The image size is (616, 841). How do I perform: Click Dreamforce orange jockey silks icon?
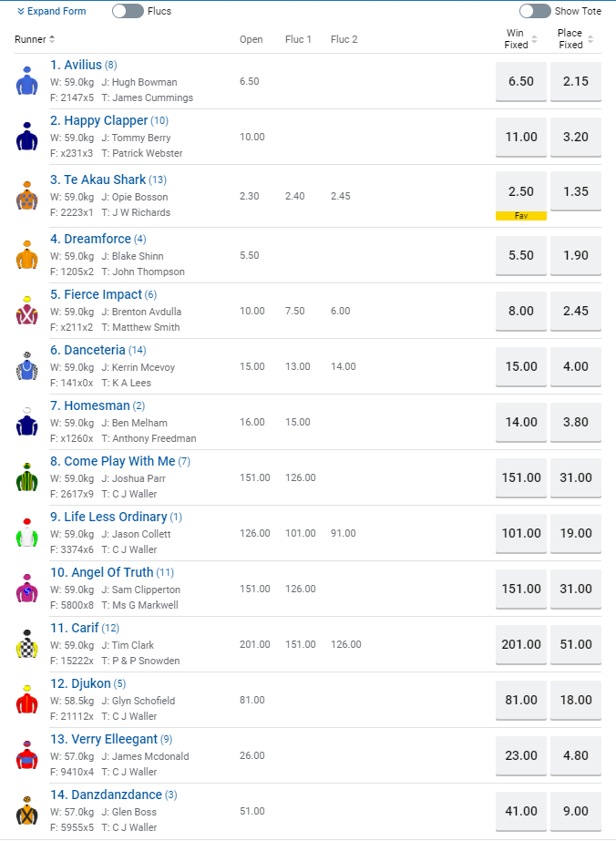pos(26,255)
